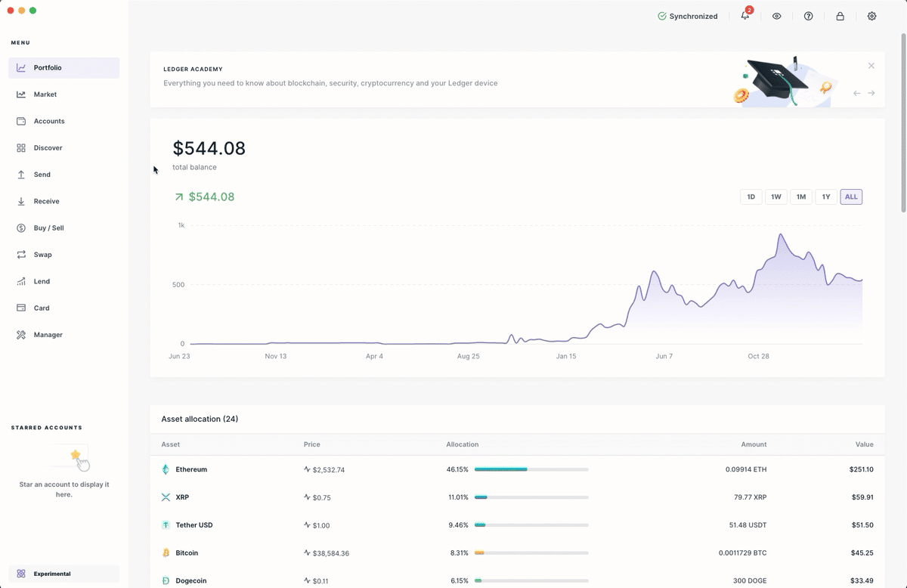
Task: Click the Swap arrows icon
Action: (x=21, y=255)
